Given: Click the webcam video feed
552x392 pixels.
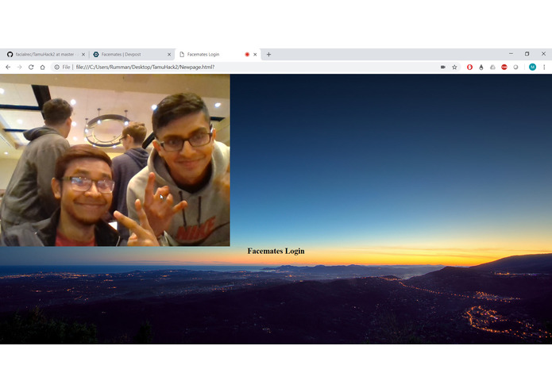Looking at the screenshot, I should pyautogui.click(x=114, y=160).
